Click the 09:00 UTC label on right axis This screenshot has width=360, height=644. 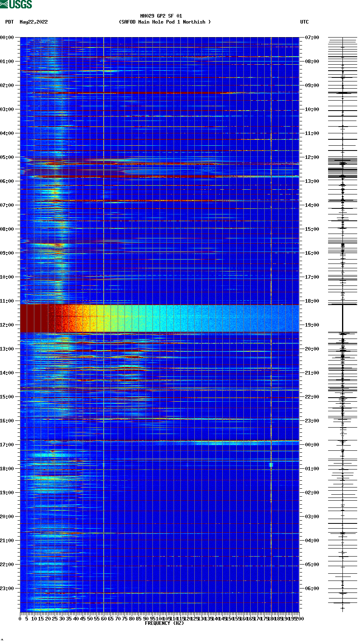click(312, 85)
